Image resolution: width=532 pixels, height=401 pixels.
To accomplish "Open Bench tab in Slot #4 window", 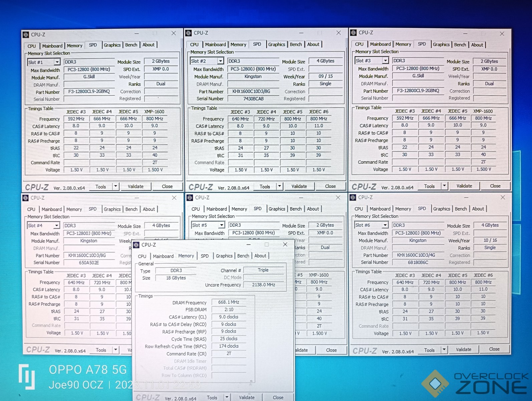I will [131, 209].
